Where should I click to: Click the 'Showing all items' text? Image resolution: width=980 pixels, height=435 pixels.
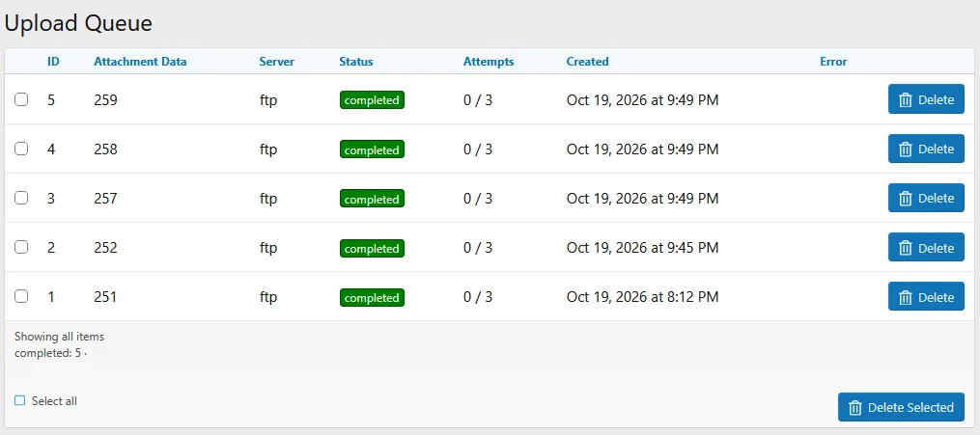click(x=59, y=337)
